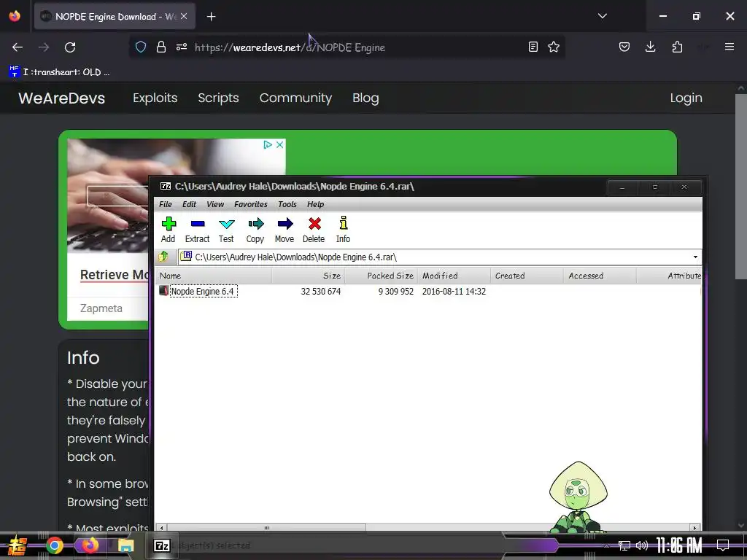Screen dimensions: 747x560
Task: Delete the selected item with Delete icon
Action: [x=314, y=230]
